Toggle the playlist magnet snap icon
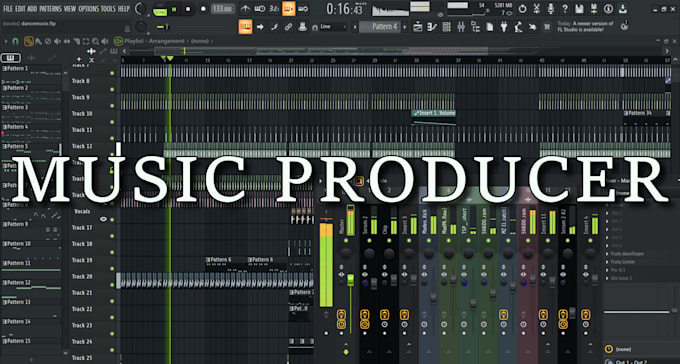The height and width of the screenshot is (364, 680). (16, 41)
